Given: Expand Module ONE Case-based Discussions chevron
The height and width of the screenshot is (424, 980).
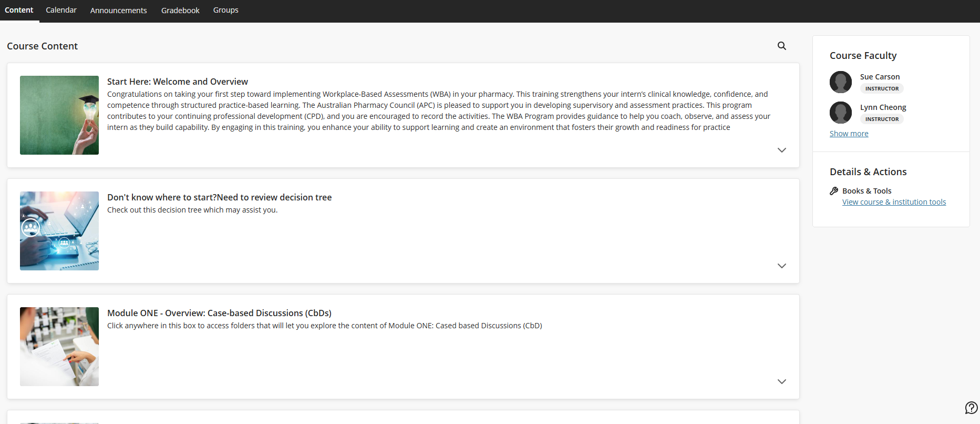Looking at the screenshot, I should coord(782,381).
